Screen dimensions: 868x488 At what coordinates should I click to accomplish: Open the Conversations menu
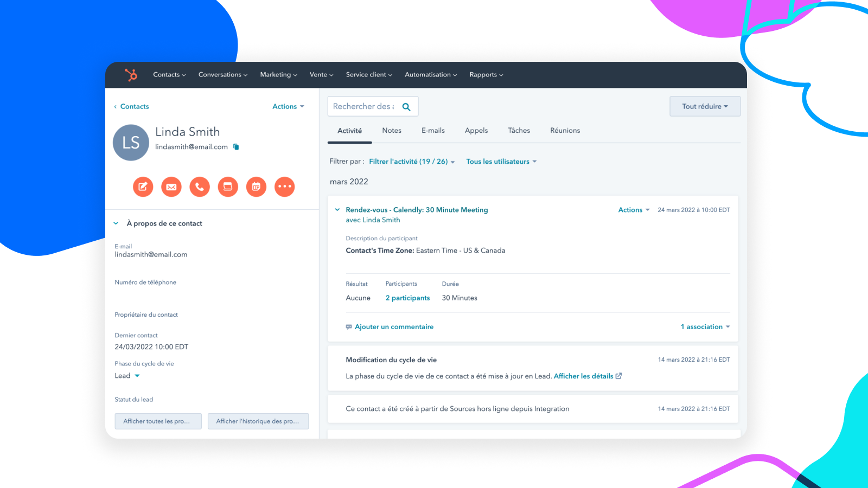[222, 74]
